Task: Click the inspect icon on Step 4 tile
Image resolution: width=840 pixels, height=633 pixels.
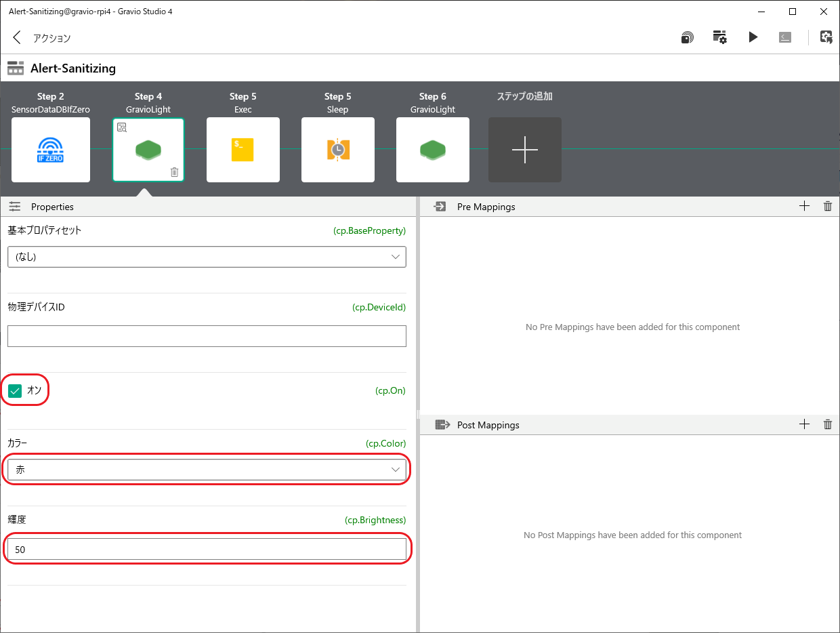Action: [122, 127]
